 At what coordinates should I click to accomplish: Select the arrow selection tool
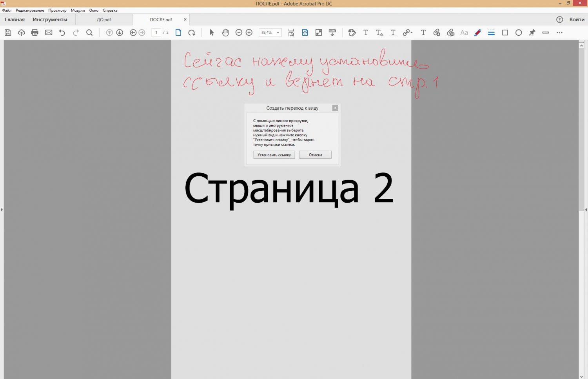pos(212,33)
